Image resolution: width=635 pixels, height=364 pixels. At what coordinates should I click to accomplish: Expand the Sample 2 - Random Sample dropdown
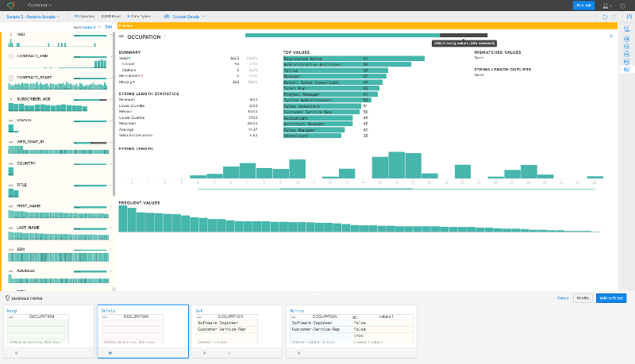pyautogui.click(x=34, y=16)
